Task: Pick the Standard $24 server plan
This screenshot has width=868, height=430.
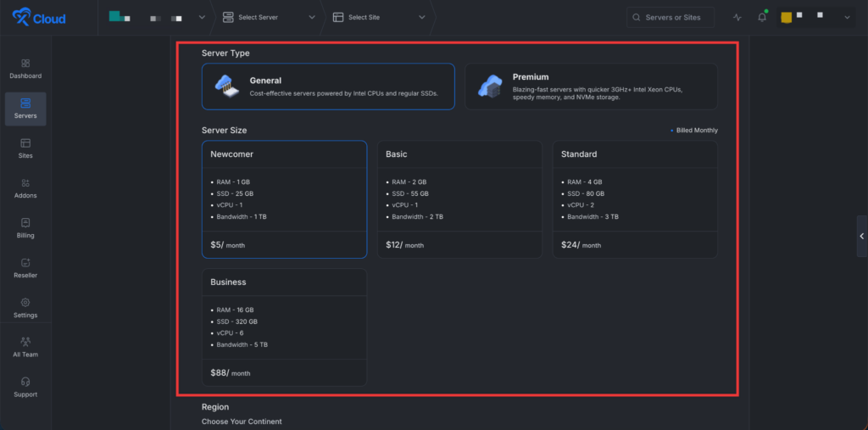Action: click(635, 199)
